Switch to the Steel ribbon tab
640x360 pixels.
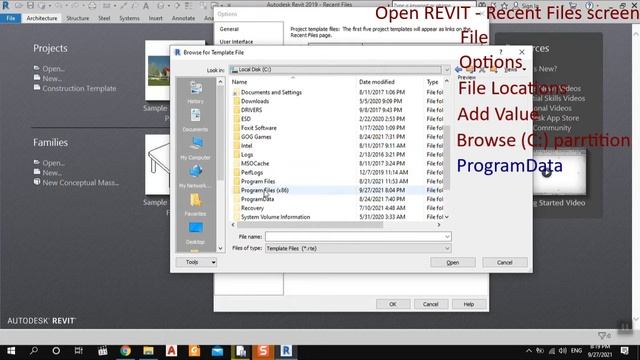click(x=104, y=18)
